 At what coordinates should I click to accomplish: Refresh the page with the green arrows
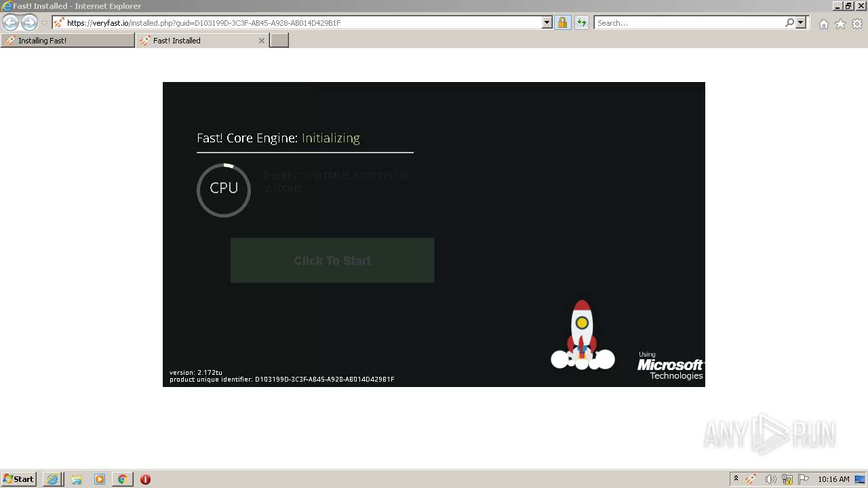pos(581,23)
